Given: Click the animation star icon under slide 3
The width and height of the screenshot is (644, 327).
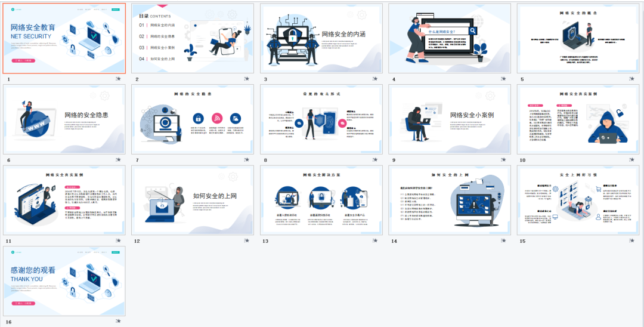Looking at the screenshot, I should tap(376, 79).
